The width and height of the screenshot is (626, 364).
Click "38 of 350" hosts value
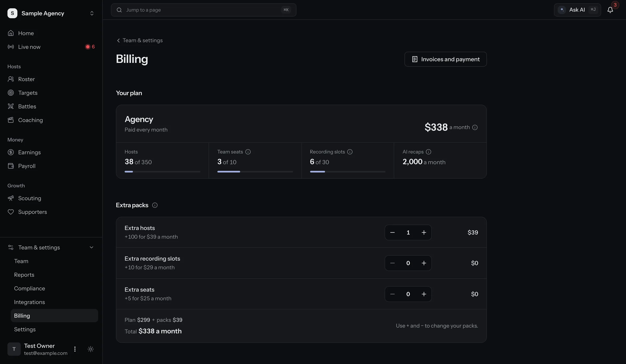[x=138, y=162]
